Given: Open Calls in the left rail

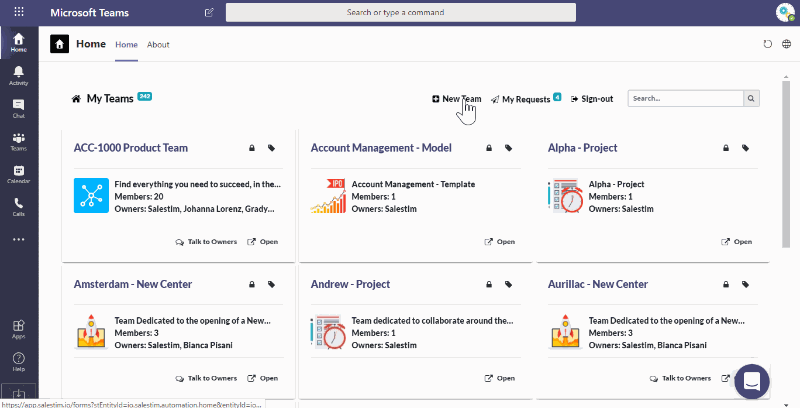Looking at the screenshot, I should [18, 207].
